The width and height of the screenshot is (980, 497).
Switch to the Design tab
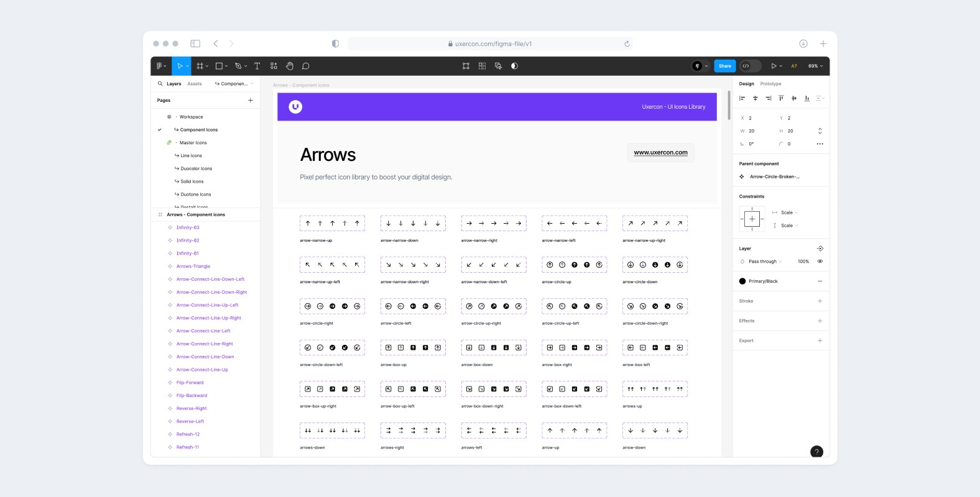pyautogui.click(x=746, y=83)
